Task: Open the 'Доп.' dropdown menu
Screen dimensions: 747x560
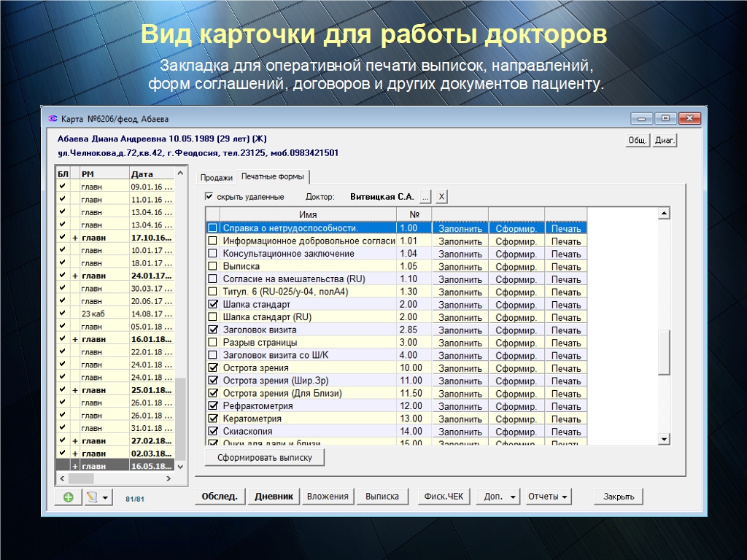Action: [x=499, y=497]
